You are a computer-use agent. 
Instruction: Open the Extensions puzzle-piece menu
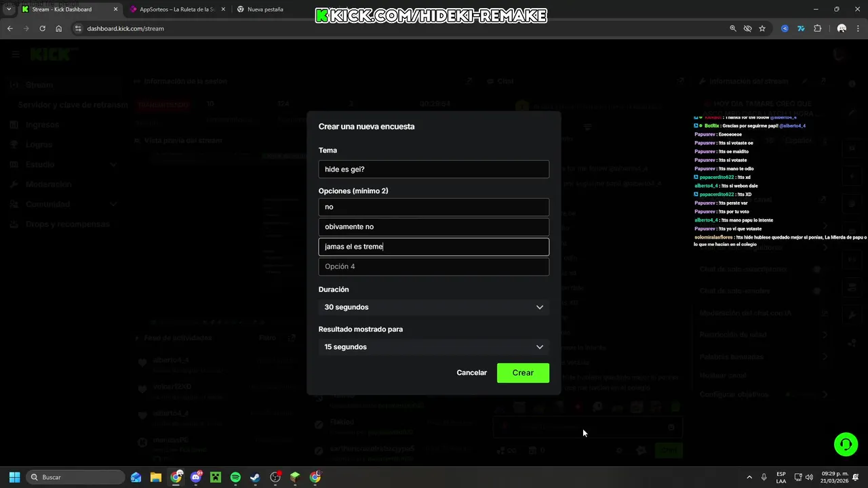coord(817,28)
